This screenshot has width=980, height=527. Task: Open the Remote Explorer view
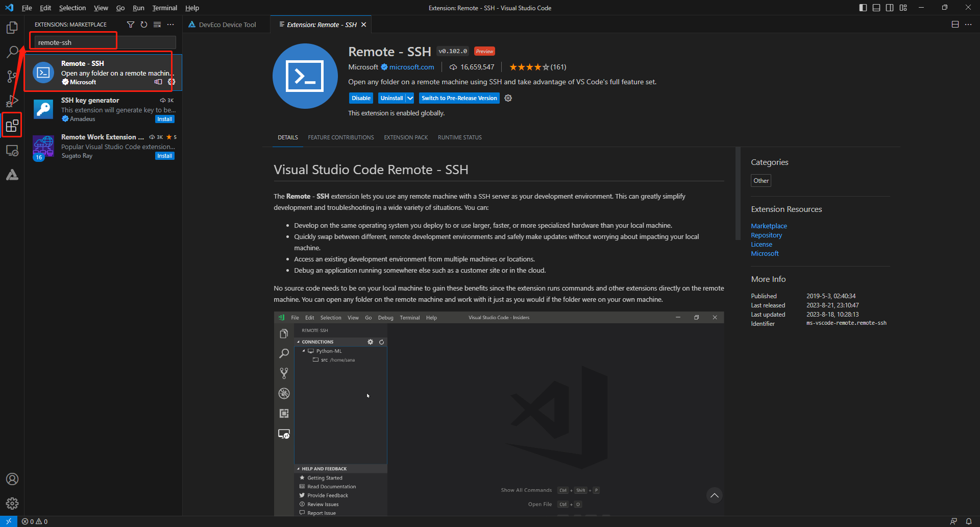click(12, 151)
